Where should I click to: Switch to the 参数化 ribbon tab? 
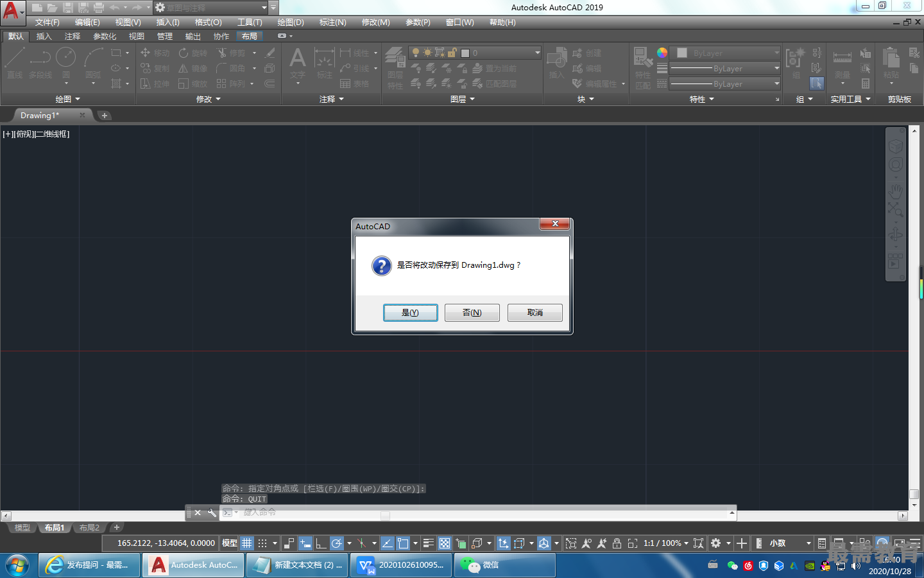tap(105, 36)
